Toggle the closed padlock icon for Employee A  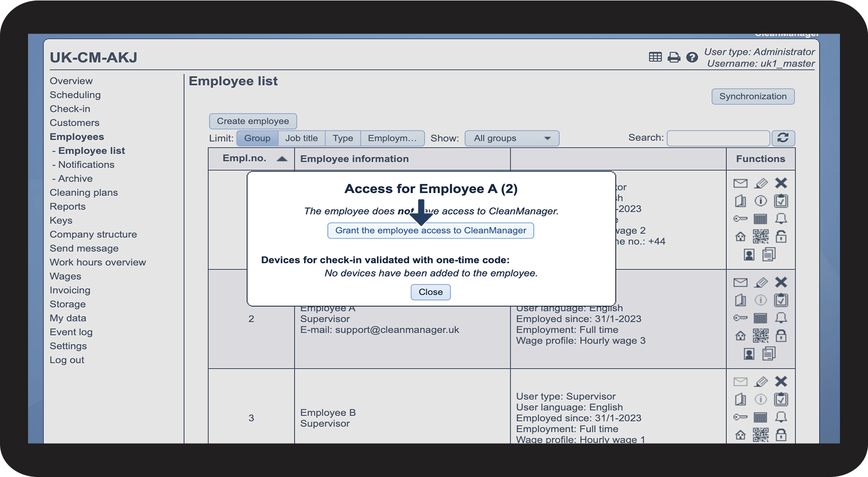click(x=781, y=336)
